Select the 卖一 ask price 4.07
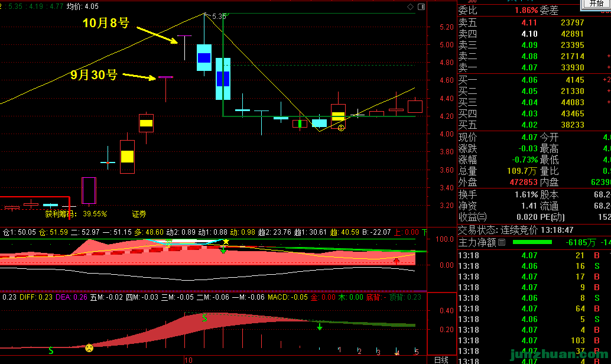This screenshot has height=364, width=611. pos(529,67)
